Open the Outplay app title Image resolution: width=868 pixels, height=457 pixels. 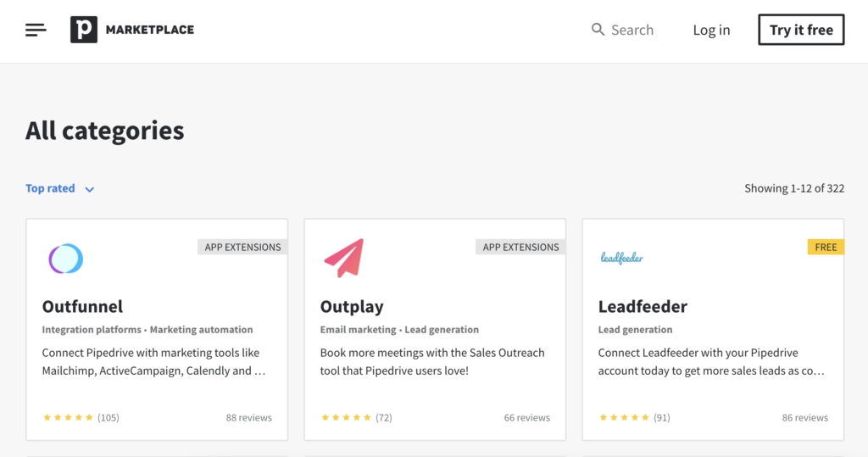352,306
